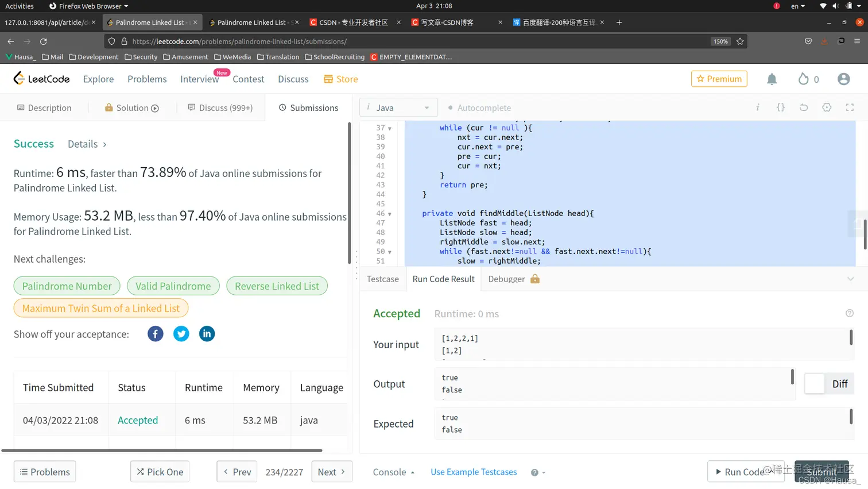
Task: Click the left panel vertical scrollbar
Action: 349,192
